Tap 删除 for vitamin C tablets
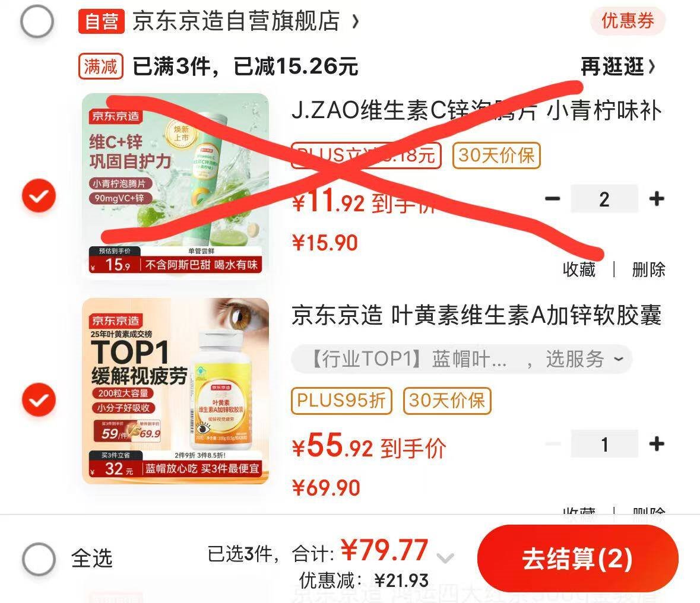The image size is (700, 603). pyautogui.click(x=649, y=269)
